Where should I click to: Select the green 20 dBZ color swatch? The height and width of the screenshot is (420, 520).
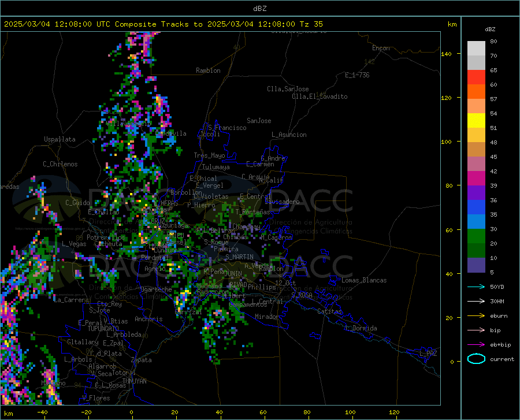click(x=476, y=236)
